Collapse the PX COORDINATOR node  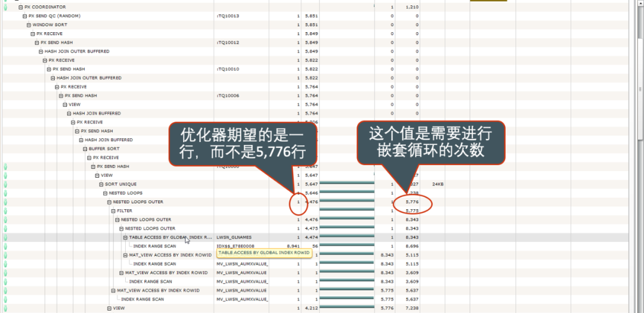pos(20,7)
